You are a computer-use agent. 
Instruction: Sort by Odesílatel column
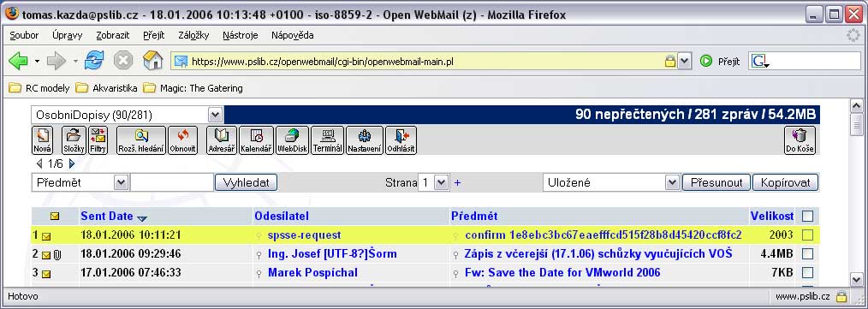click(282, 216)
